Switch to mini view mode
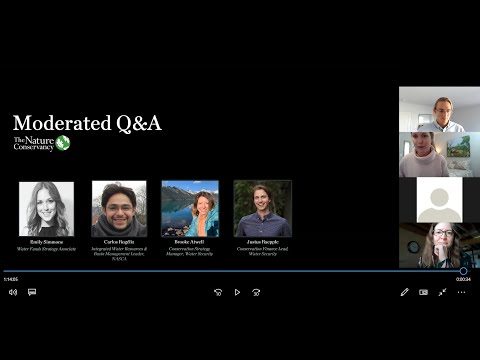This screenshot has width=480, height=360. pyautogui.click(x=423, y=292)
